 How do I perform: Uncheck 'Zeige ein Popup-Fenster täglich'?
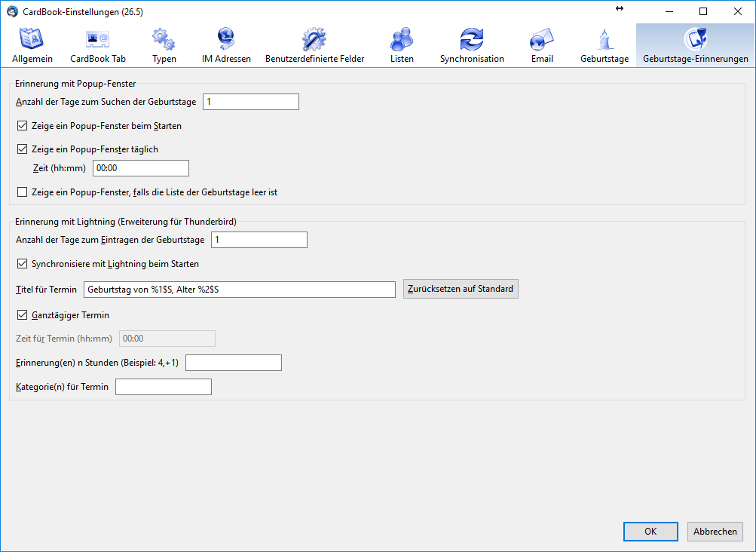pos(22,149)
